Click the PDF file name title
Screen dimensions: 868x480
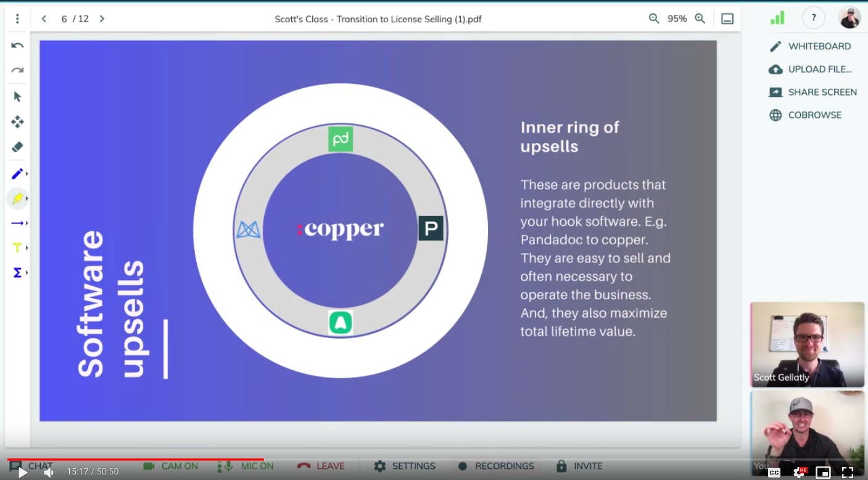[x=378, y=19]
